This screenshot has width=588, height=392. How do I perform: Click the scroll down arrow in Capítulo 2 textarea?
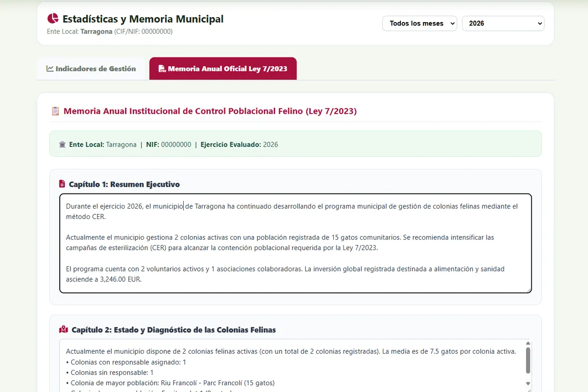[x=528, y=384]
